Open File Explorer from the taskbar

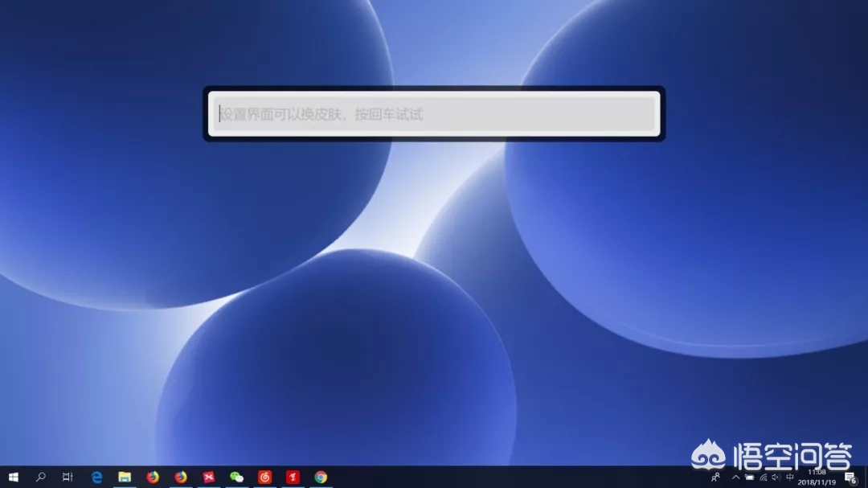125,477
